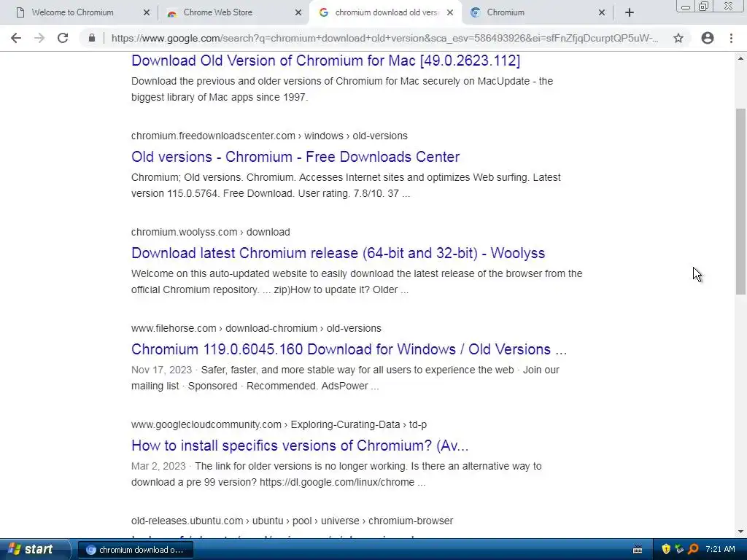Image resolution: width=747 pixels, height=560 pixels.
Task: Open a new tab
Action: [630, 12]
